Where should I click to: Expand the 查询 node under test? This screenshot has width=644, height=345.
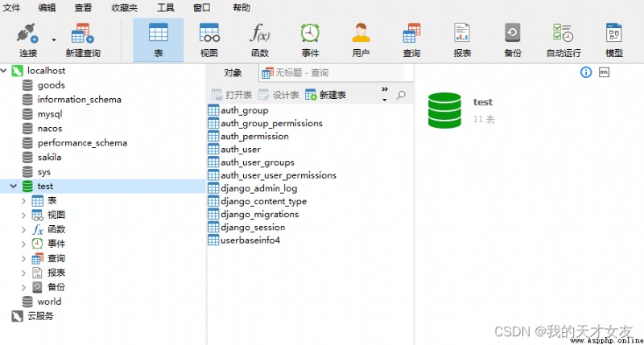23,258
